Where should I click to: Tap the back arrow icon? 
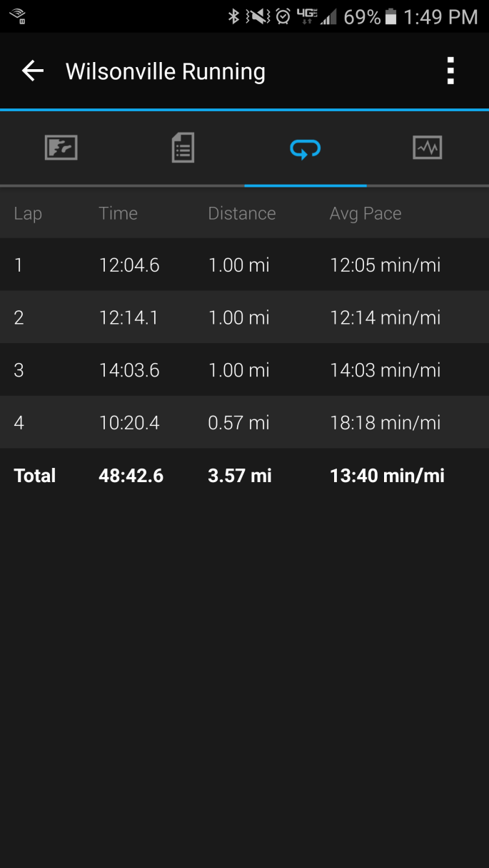coord(33,71)
